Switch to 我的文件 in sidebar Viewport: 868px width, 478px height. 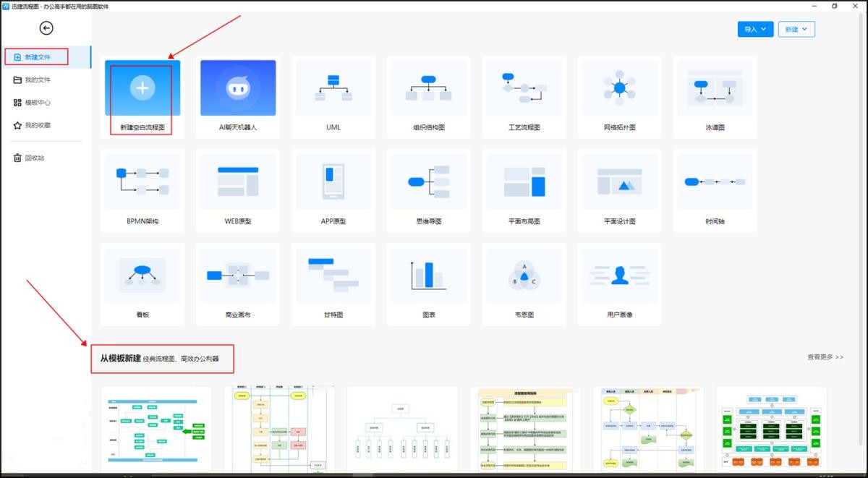click(x=38, y=80)
